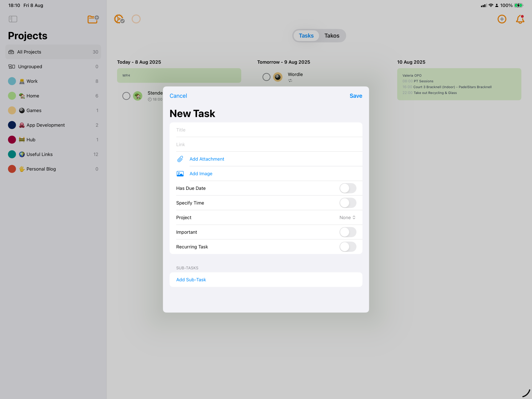
Task: Click the Personal Blog hand emoji
Action: 22,169
